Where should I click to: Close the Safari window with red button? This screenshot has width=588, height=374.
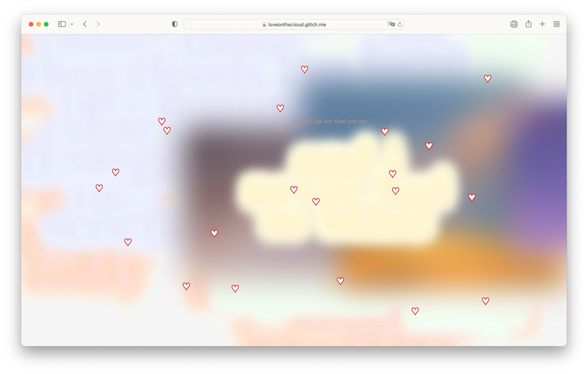coord(31,24)
